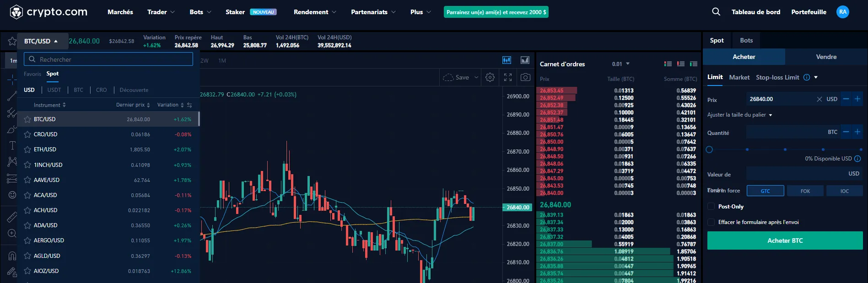Star the AIOZ/USD instrument
Image resolution: width=868 pixels, height=283 pixels.
pos(27,271)
